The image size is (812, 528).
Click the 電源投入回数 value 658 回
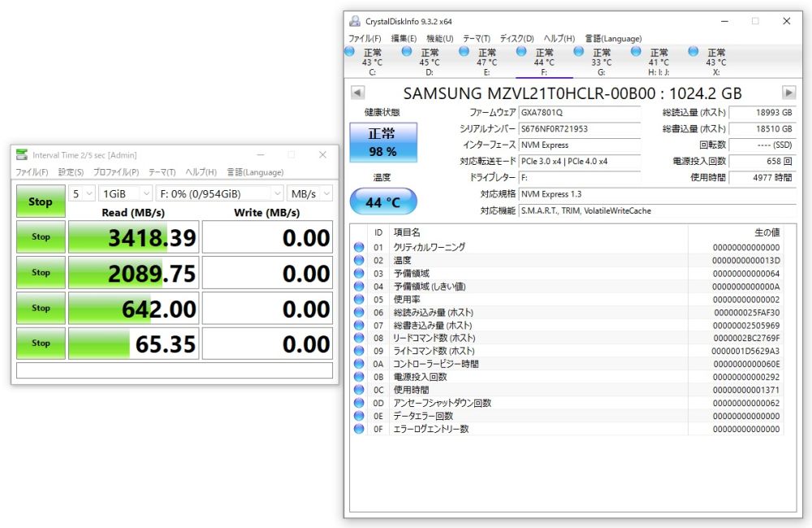(x=762, y=161)
